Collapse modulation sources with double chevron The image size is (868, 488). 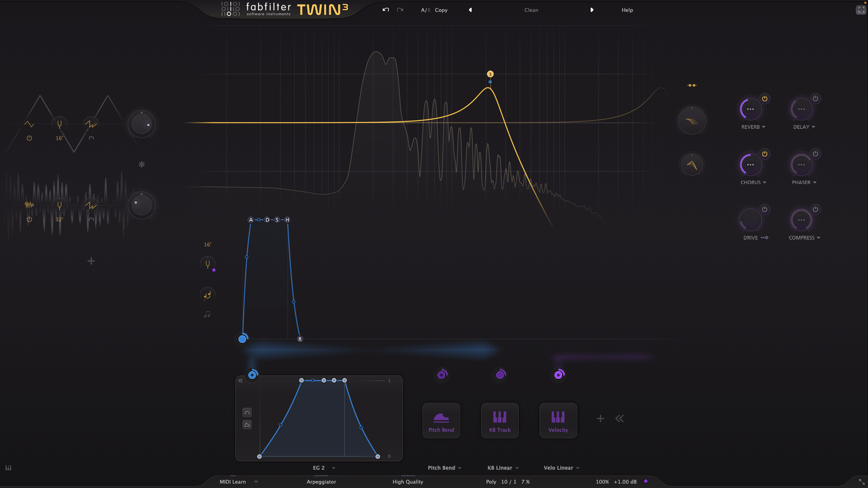(619, 418)
